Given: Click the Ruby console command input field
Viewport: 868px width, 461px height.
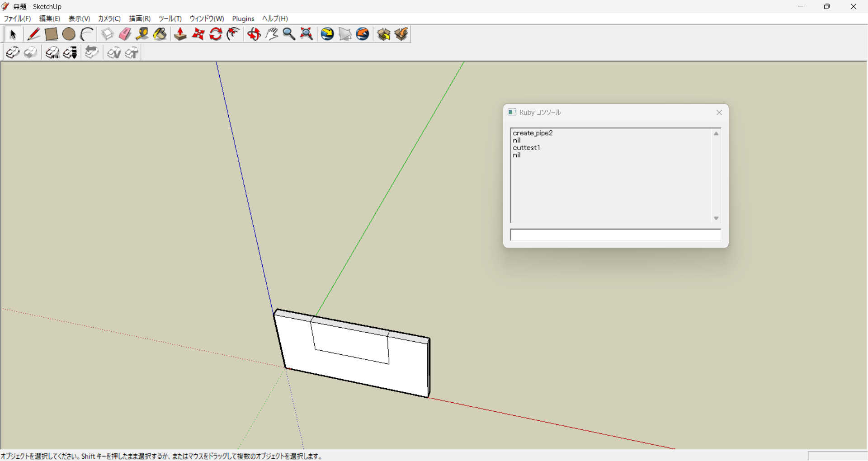Looking at the screenshot, I should coord(615,235).
